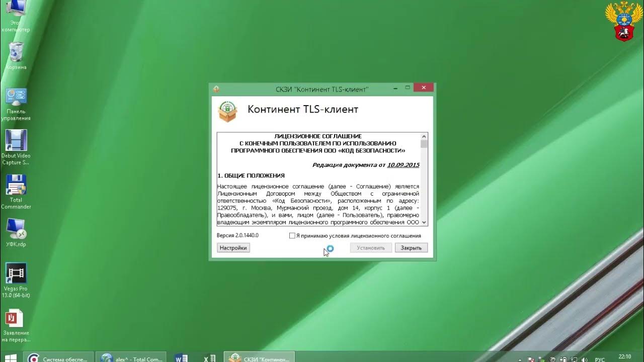The image size is (644, 362).
Task: Select the УФК.rdp remote desktop file
Action: tap(16, 233)
